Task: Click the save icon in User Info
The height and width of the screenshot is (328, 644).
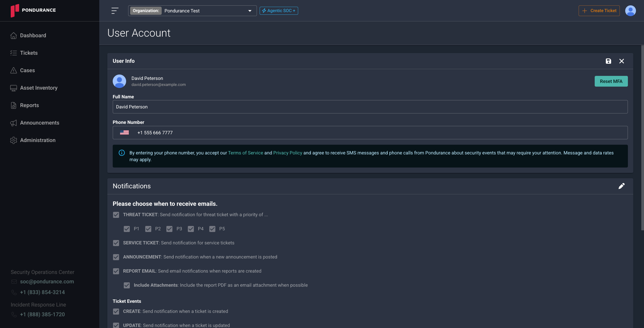Action: pos(608,61)
